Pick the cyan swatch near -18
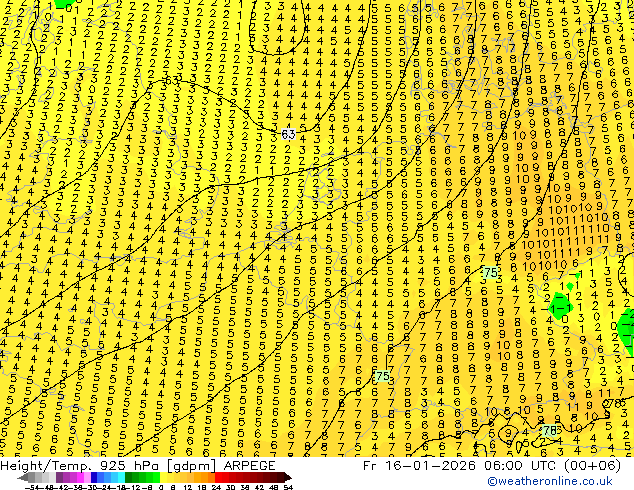This screenshot has width=634, height=490. [x=121, y=477]
